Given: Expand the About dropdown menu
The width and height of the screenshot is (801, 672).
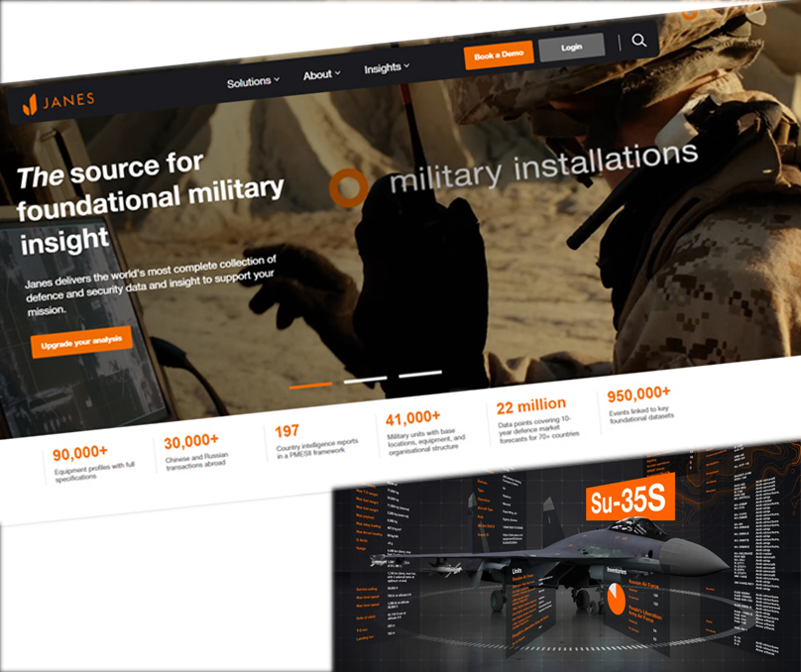Looking at the screenshot, I should (x=321, y=74).
